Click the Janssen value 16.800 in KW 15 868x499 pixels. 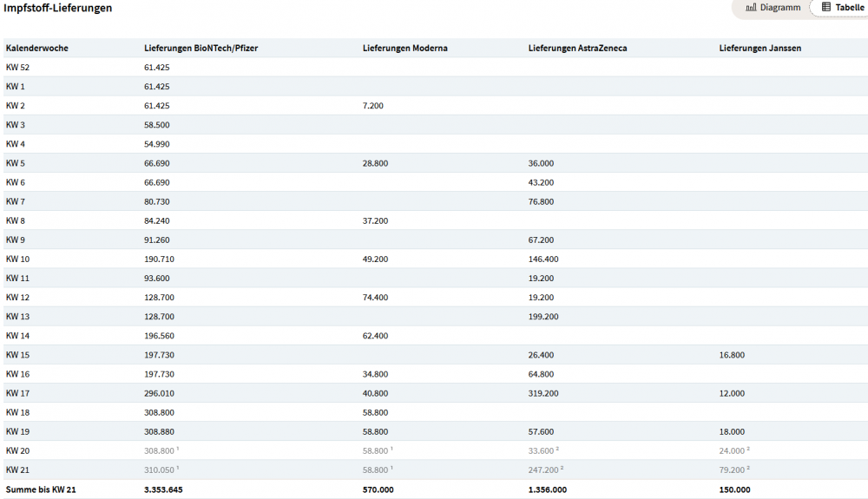[732, 355]
